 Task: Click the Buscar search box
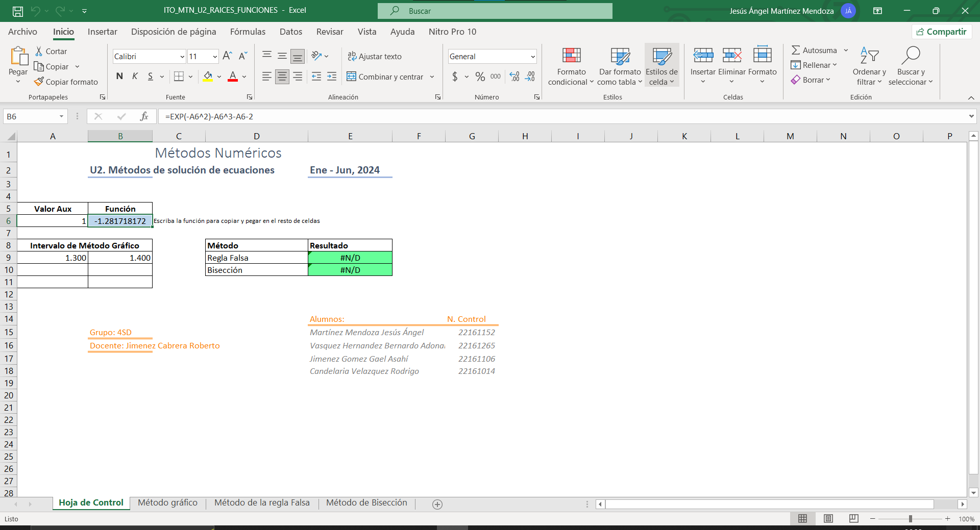tap(495, 11)
